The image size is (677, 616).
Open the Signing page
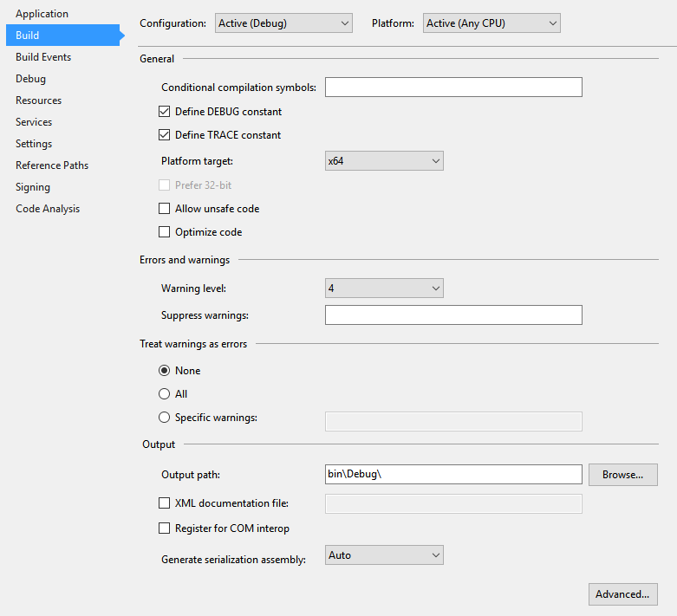click(33, 187)
